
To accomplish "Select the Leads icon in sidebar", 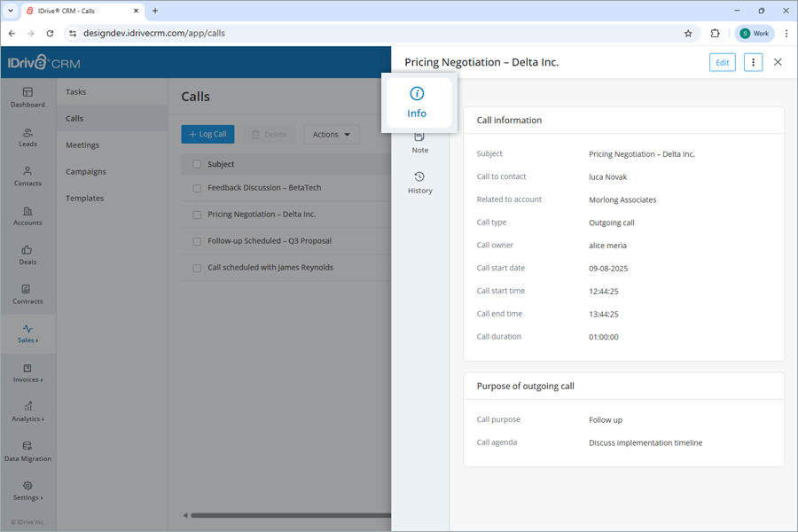I will (27, 138).
